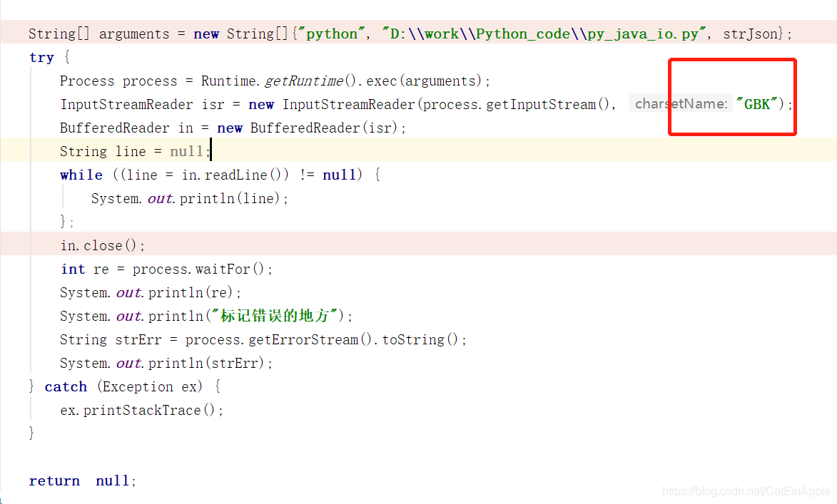
Task: Click the try keyword
Action: 41,58
